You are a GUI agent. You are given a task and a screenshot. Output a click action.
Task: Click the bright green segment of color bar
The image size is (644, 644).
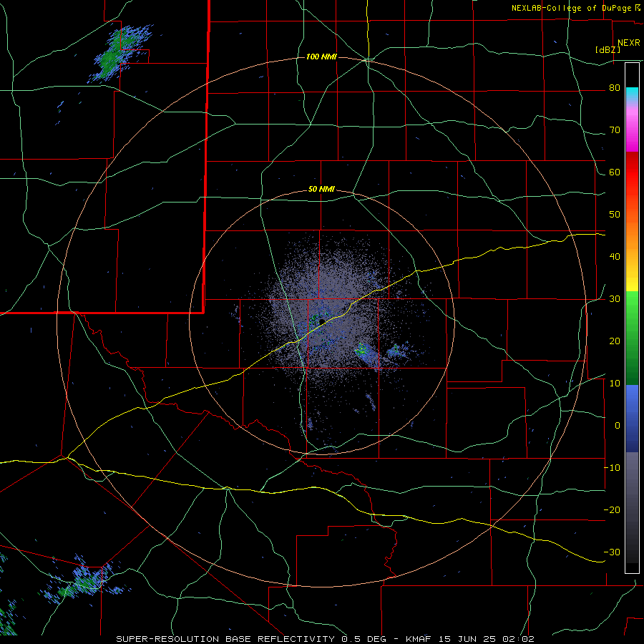click(x=632, y=304)
